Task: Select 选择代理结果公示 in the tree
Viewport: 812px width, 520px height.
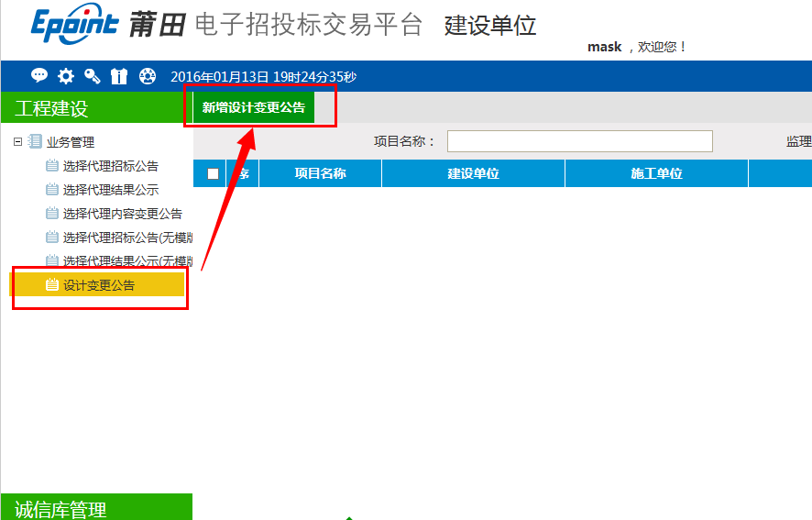Action: coord(111,190)
